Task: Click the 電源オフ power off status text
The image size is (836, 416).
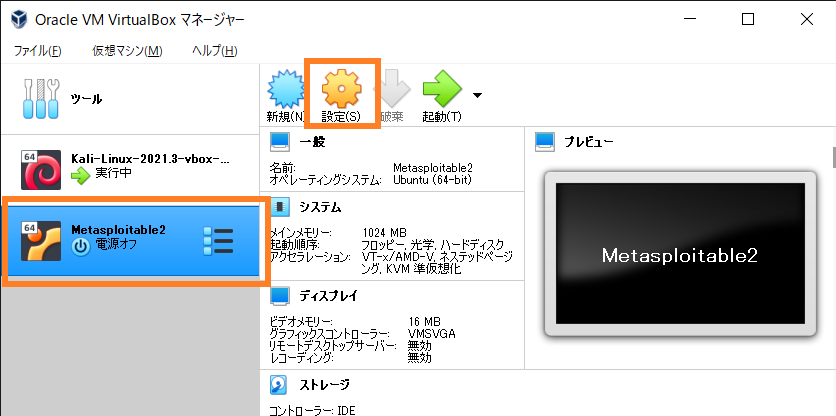Action: [116, 245]
